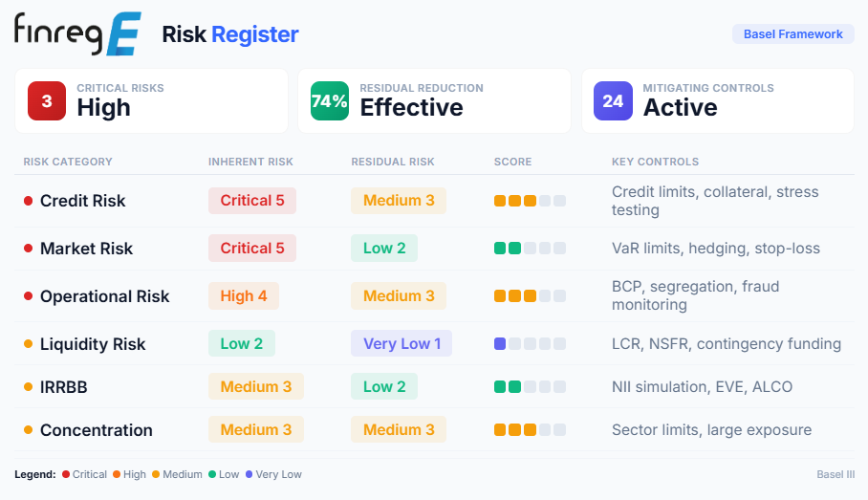Click the orange dot beside Liquidity Risk
This screenshot has height=500, width=868.
pos(29,344)
